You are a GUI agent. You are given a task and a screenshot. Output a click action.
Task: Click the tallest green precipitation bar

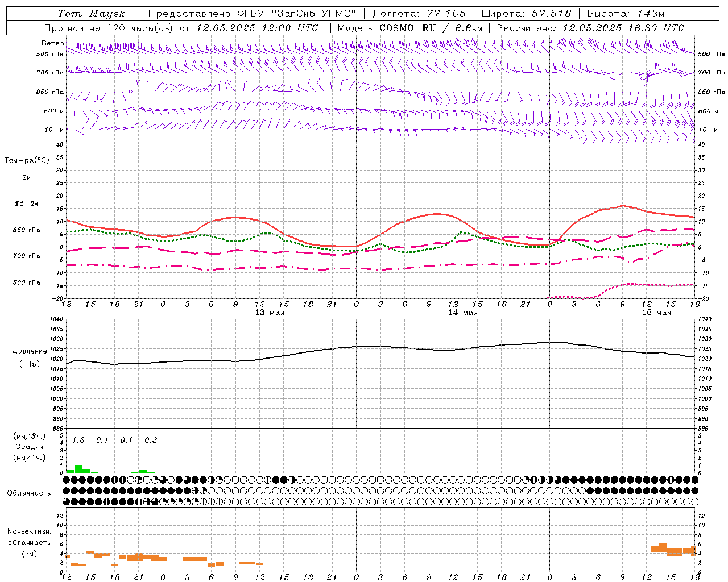pyautogui.click(x=78, y=469)
